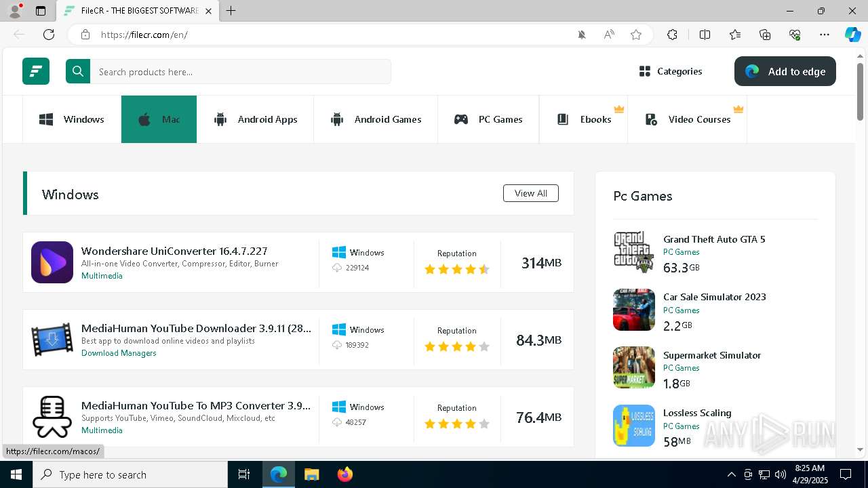The width and height of the screenshot is (868, 488).
Task: Switch to the PC Games tab
Action: (488, 119)
